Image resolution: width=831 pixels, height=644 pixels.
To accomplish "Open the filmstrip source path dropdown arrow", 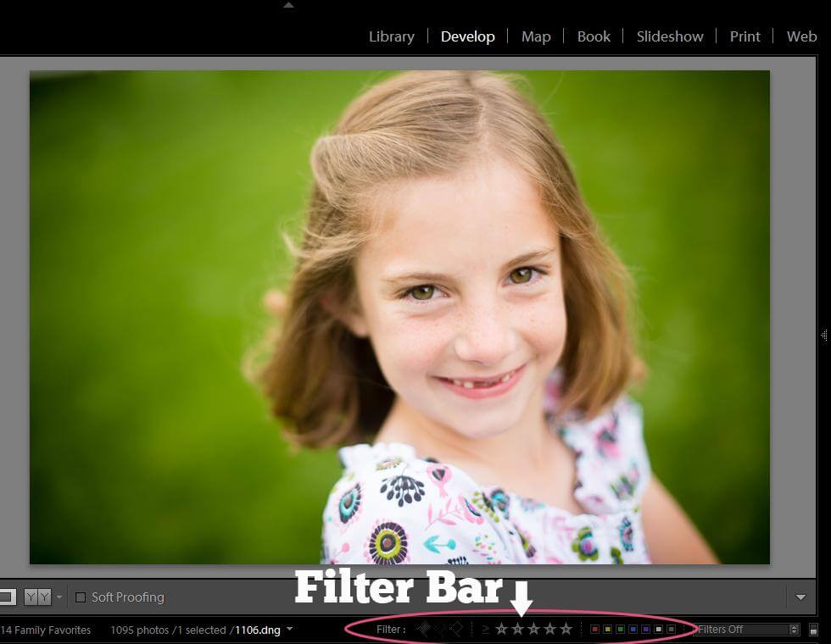I will (x=290, y=629).
